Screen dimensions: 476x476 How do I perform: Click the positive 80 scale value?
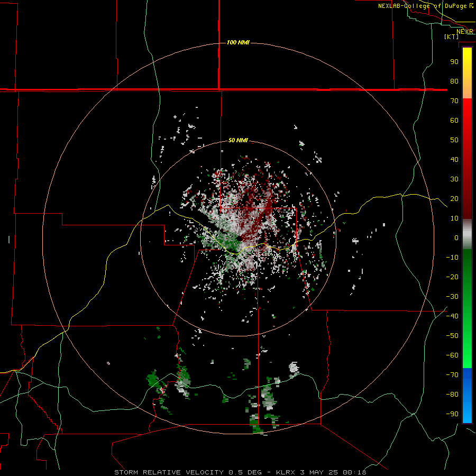click(454, 81)
